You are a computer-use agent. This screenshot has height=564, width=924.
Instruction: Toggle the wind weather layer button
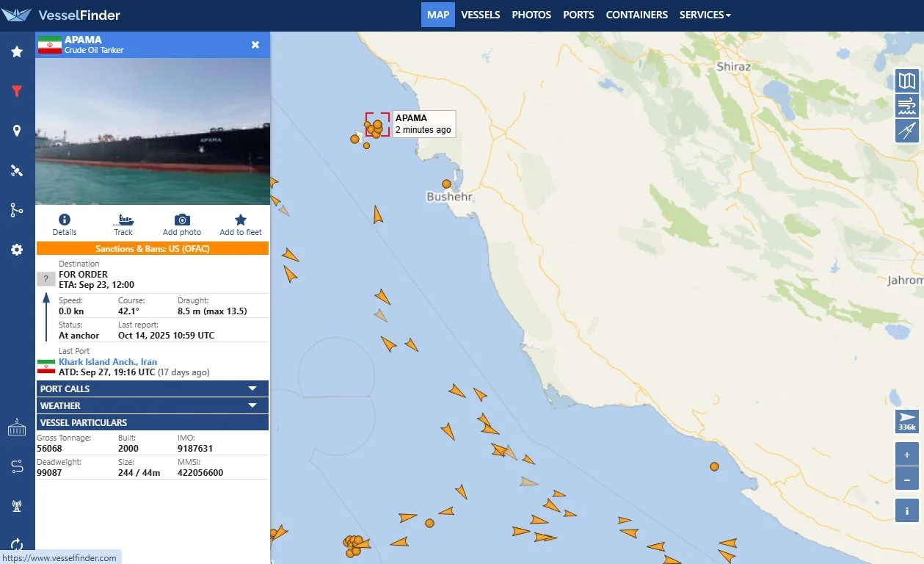[907, 106]
